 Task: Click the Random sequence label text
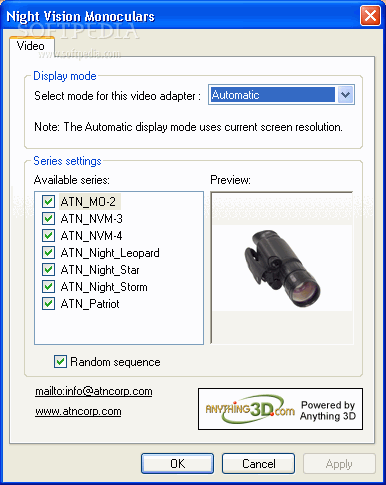pos(115,362)
